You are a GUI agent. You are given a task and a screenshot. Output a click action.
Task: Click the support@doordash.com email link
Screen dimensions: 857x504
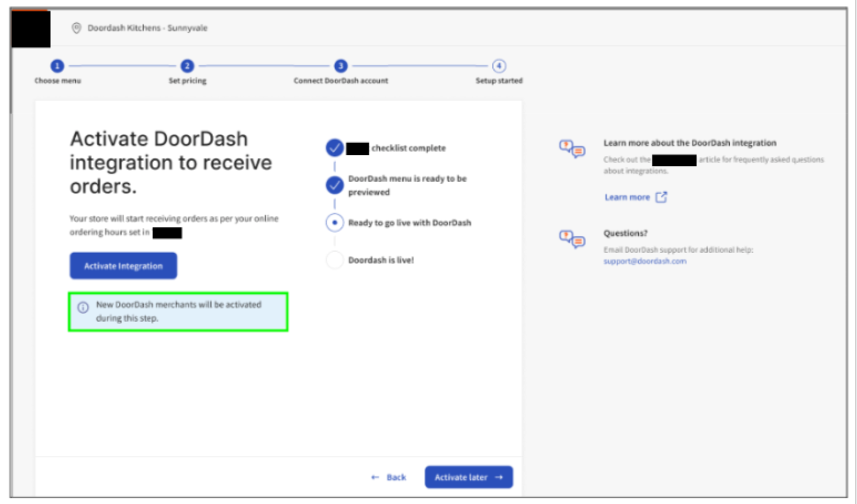(x=645, y=261)
